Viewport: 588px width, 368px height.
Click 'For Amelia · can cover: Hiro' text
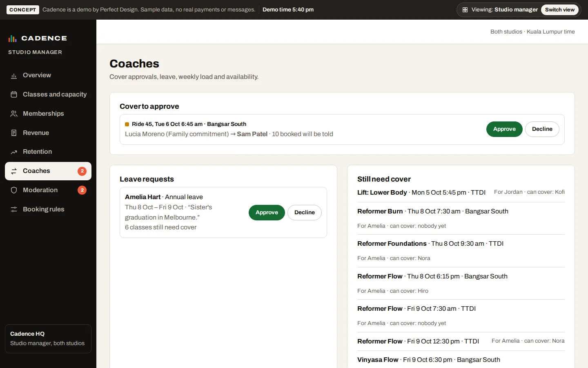pos(393,291)
